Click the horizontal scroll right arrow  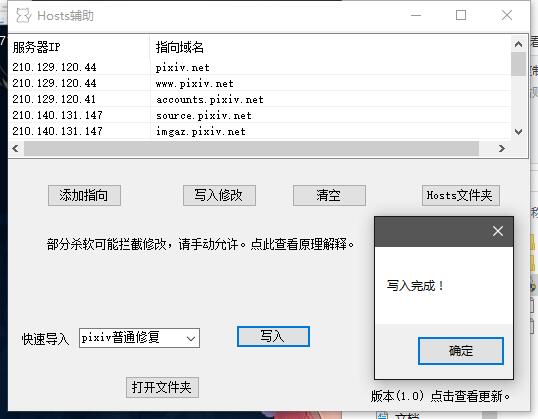(502, 148)
